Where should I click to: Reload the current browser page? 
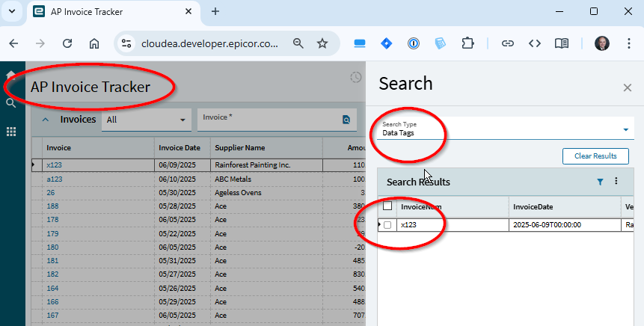point(67,43)
